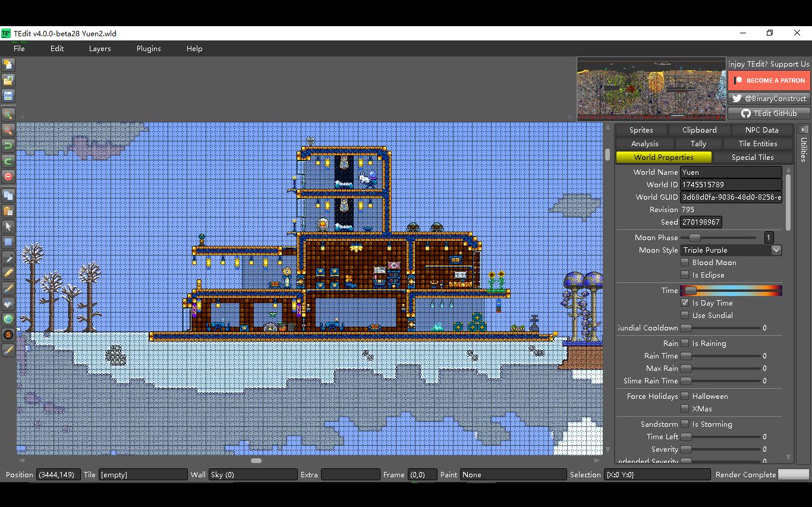
Task: Switch to the Special Tiles tab
Action: tap(753, 157)
